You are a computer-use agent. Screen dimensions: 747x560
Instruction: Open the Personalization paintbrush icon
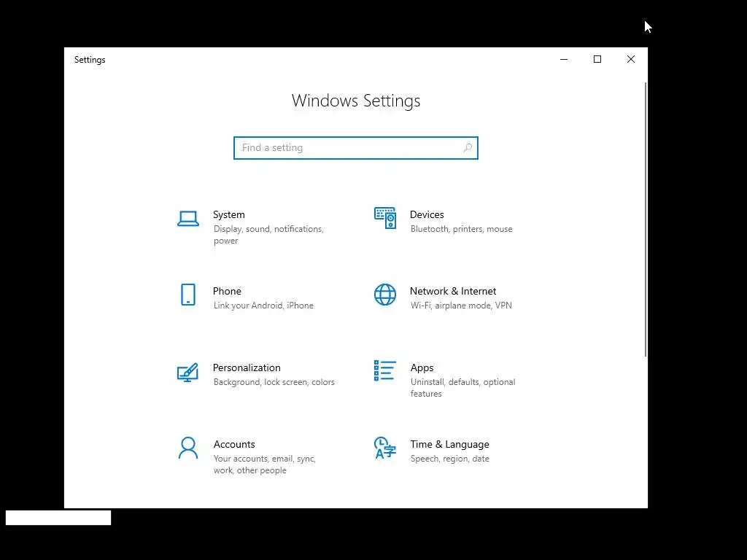(x=187, y=373)
